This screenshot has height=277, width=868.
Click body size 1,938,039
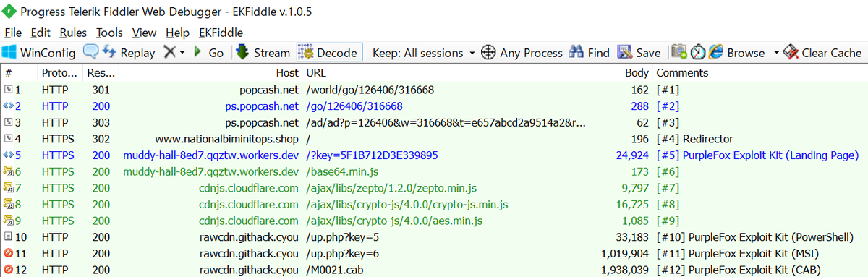pyautogui.click(x=625, y=269)
